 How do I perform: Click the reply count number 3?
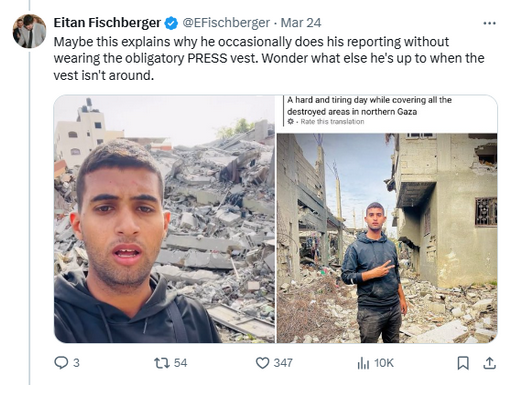click(x=76, y=363)
